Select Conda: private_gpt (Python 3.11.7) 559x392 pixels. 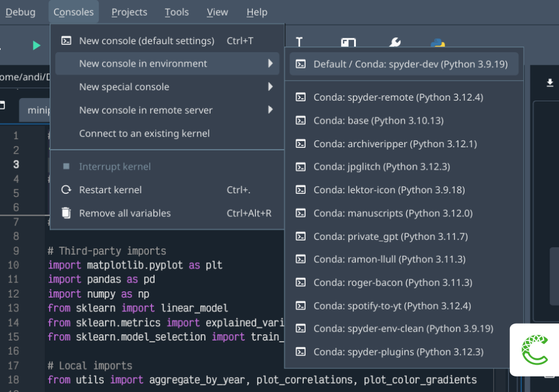404,236
